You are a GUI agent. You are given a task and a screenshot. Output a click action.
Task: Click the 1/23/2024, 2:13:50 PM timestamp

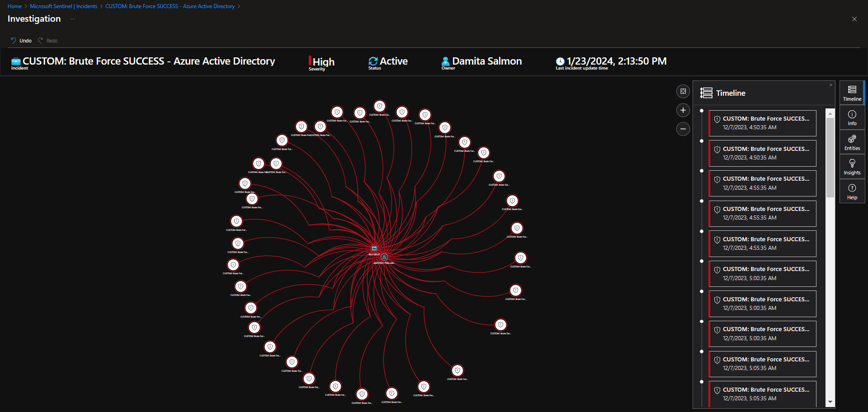click(x=617, y=61)
